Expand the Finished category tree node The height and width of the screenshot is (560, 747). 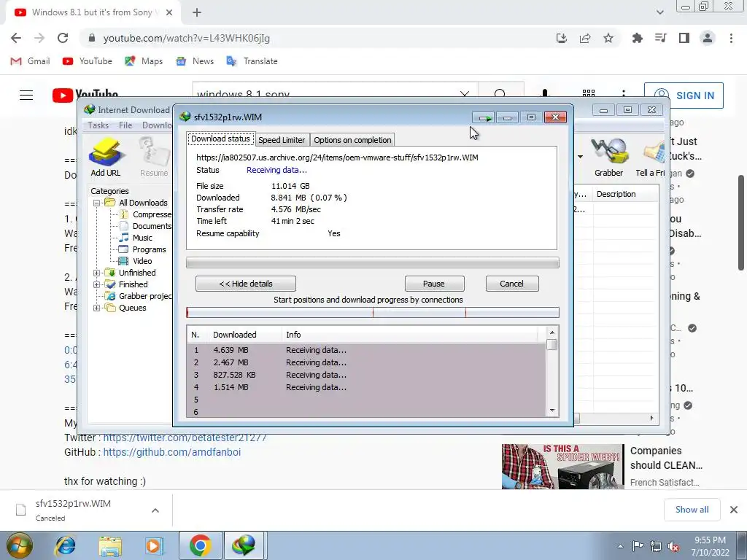(97, 284)
